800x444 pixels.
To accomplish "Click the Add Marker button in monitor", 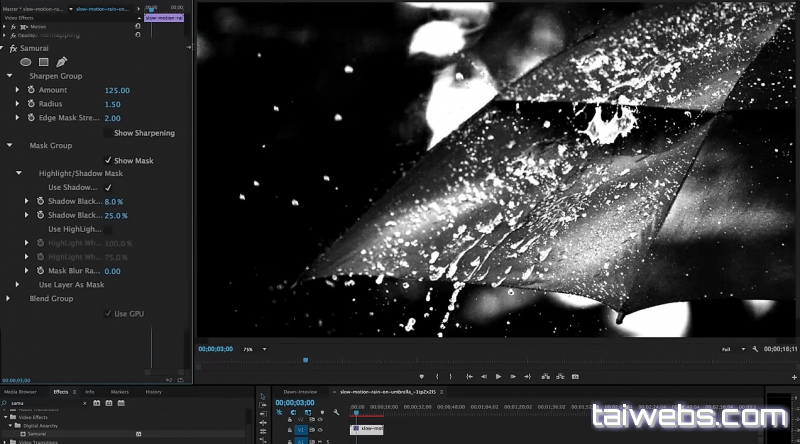I will coord(421,376).
